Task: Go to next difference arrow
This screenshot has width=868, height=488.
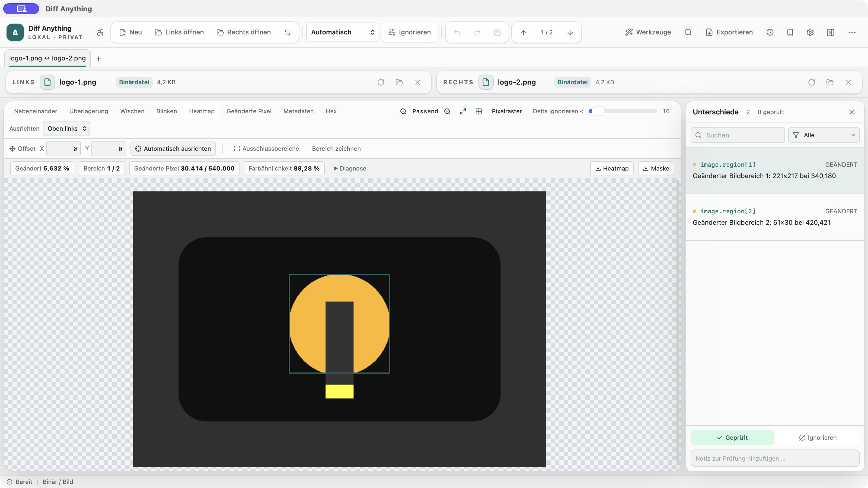Action: 570,32
